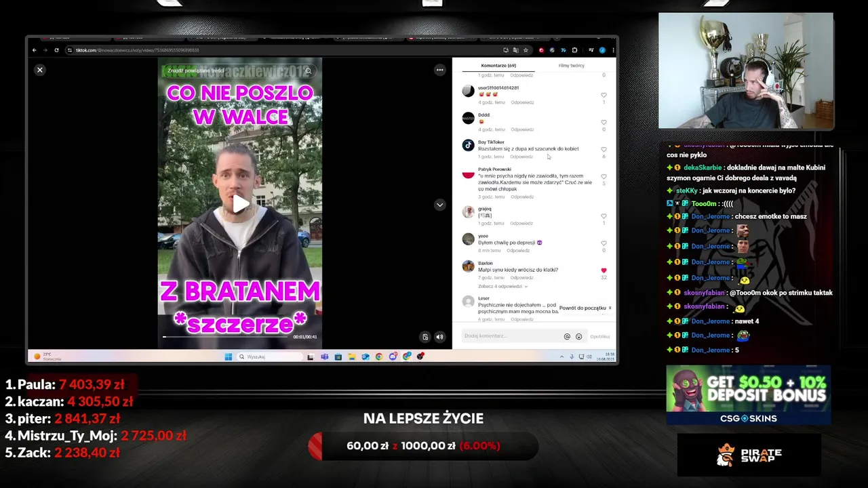This screenshot has height=488, width=868.
Task: Open the browser extensions puzzle icon
Action: pos(574,50)
